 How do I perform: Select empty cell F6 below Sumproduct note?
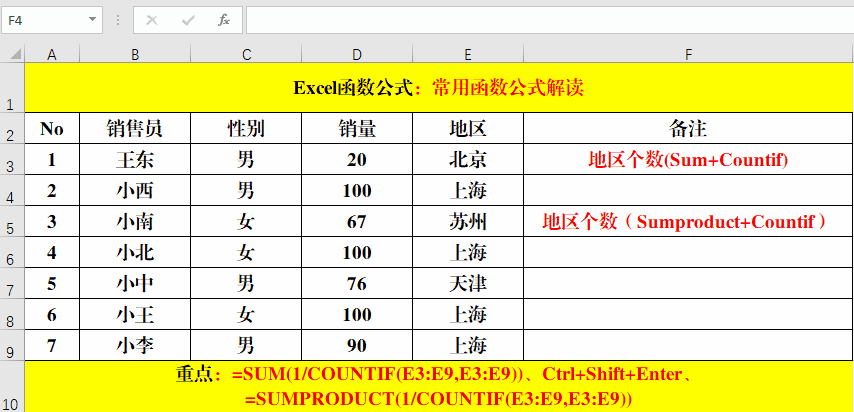pyautogui.click(x=688, y=252)
